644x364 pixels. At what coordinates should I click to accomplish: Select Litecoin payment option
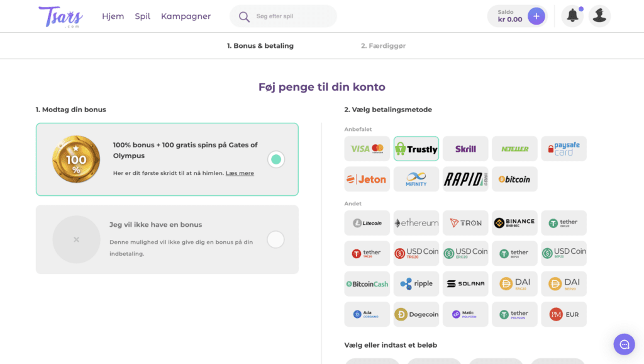tap(367, 223)
